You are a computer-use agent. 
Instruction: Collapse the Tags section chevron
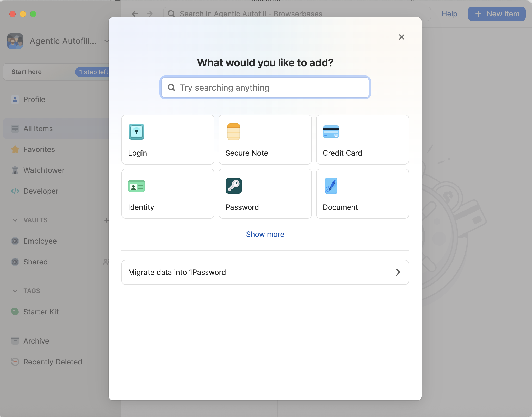coord(15,291)
